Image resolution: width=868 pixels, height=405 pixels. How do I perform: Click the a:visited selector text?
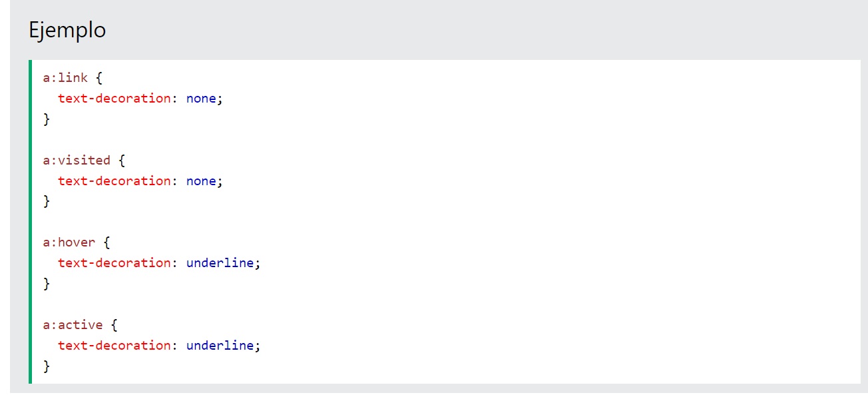[x=77, y=160]
